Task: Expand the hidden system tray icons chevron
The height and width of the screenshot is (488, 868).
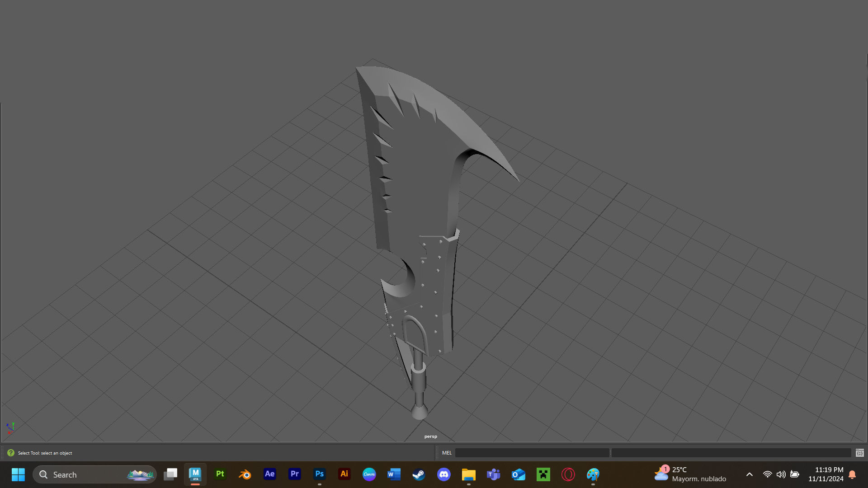Action: pyautogui.click(x=750, y=474)
